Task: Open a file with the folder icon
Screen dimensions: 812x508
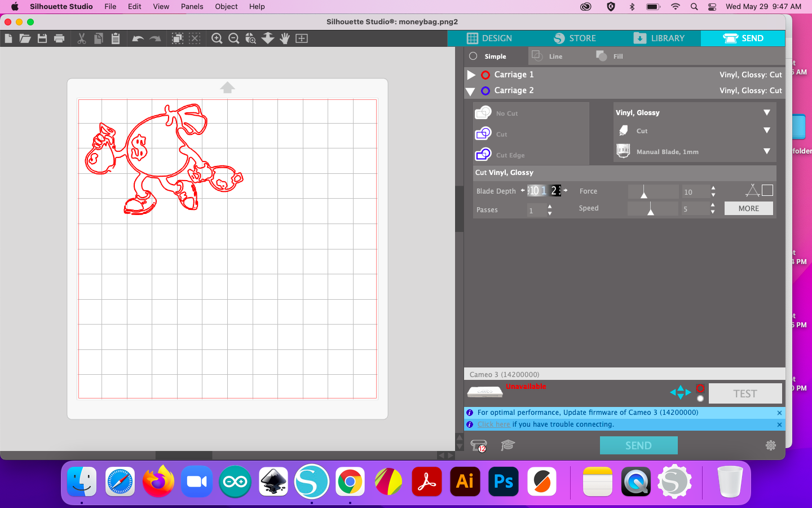Action: tap(25, 38)
